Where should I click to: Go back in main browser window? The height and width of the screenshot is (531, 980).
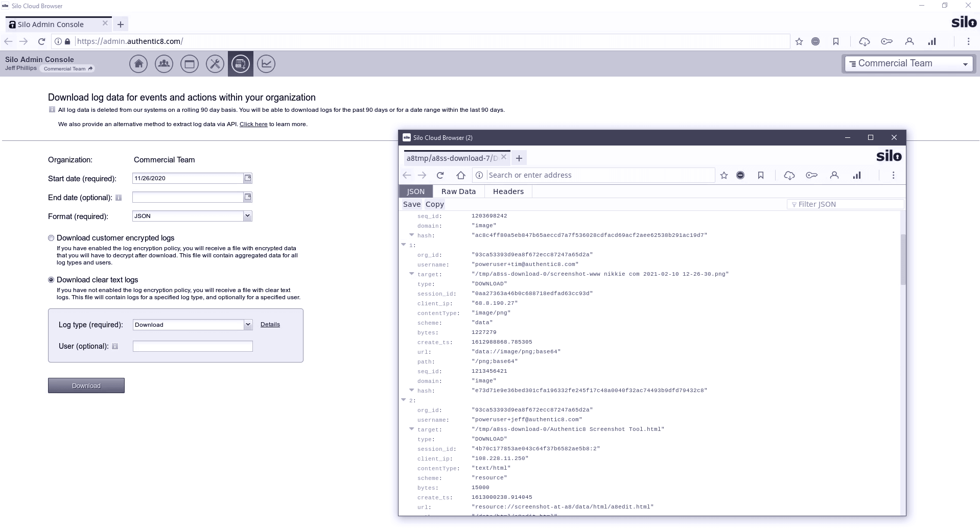tap(8, 41)
